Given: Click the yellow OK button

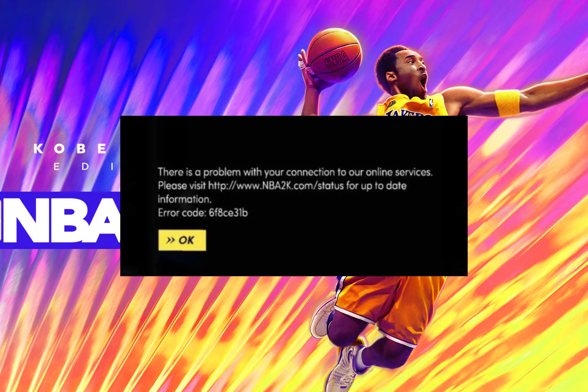Looking at the screenshot, I should click(182, 240).
